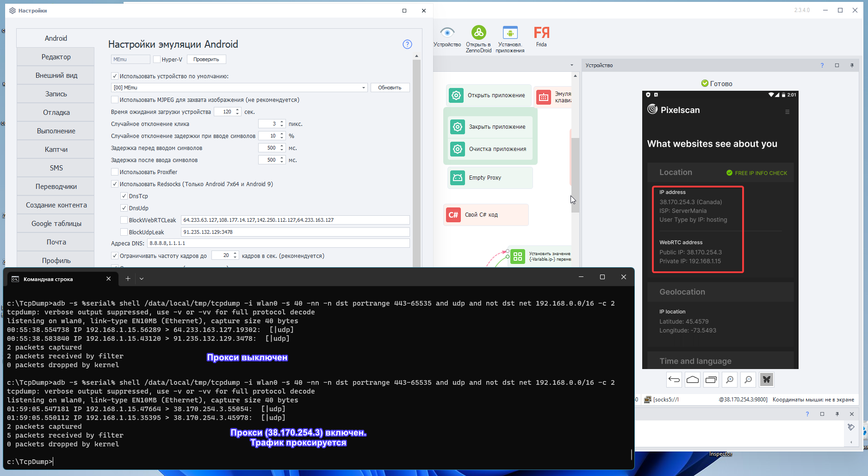Open the command prompt tab dropdown chevron
The image size is (868, 476).
tap(142, 279)
